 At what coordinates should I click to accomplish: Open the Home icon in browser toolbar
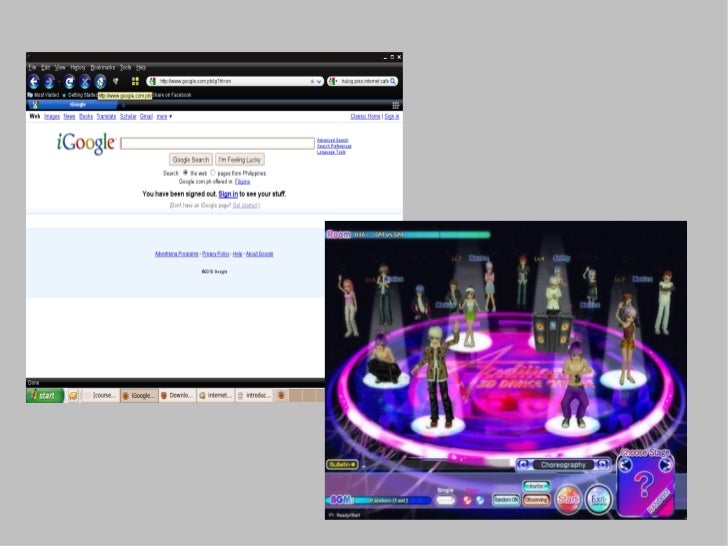click(100, 82)
